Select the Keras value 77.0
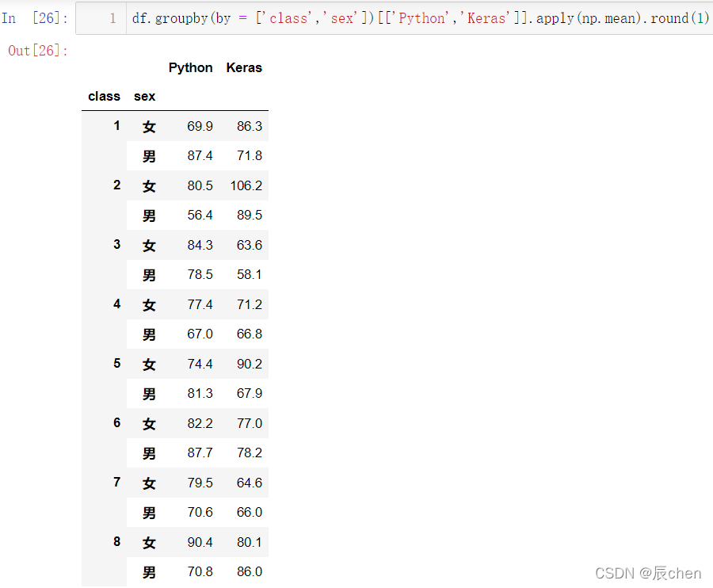This screenshot has height=588, width=713. 250,423
